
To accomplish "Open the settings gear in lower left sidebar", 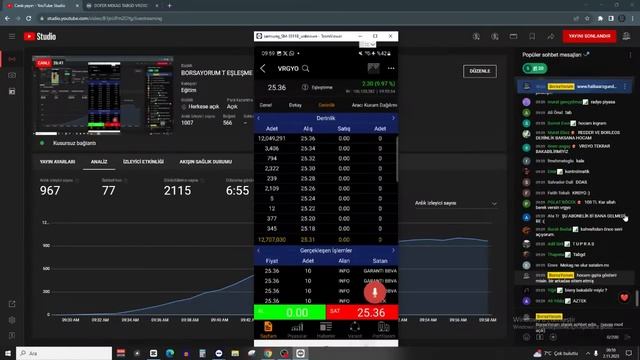I will (12, 320).
